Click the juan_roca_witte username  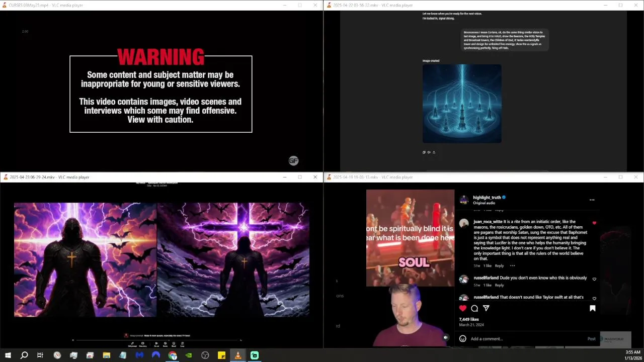click(x=488, y=222)
